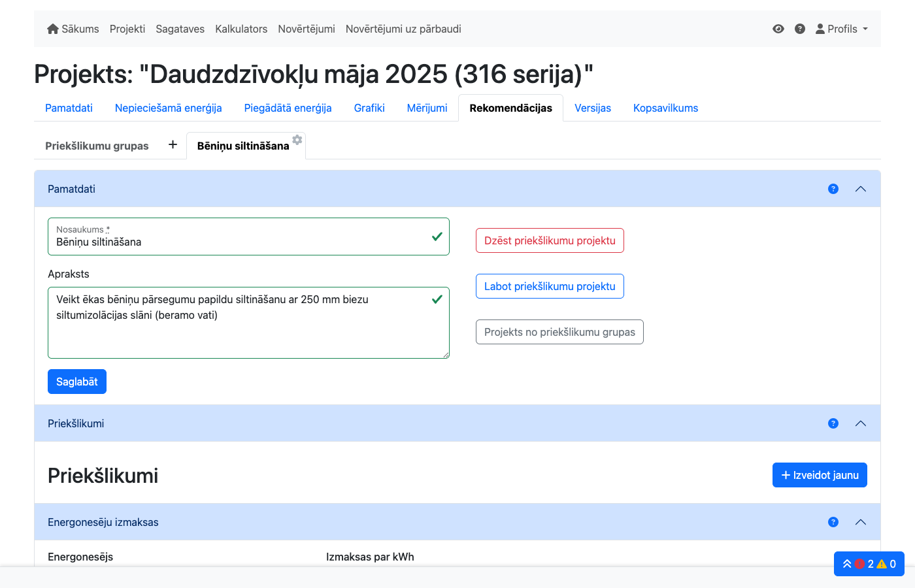915x588 pixels.
Task: Switch to the Grafiki tab
Action: click(x=369, y=108)
